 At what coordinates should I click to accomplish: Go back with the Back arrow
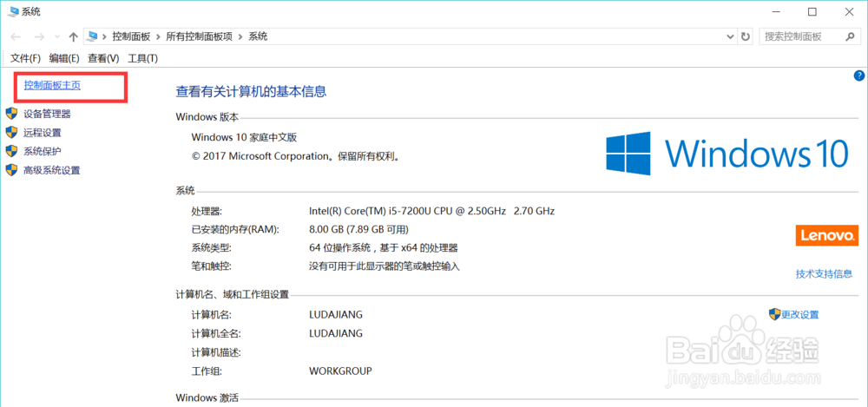click(16, 37)
